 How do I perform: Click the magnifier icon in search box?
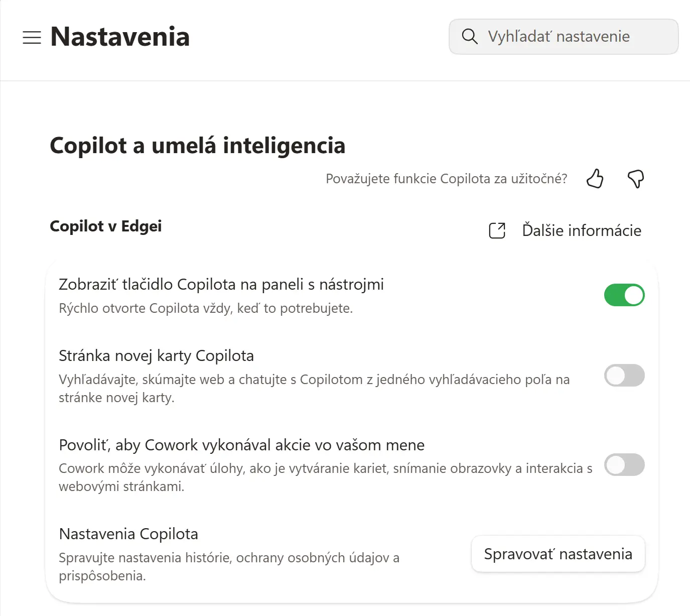coord(470,36)
